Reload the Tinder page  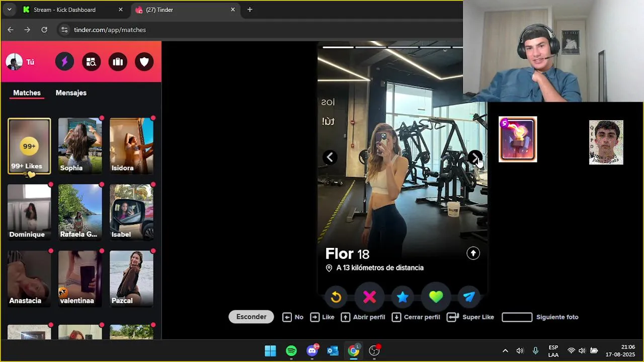point(44,30)
